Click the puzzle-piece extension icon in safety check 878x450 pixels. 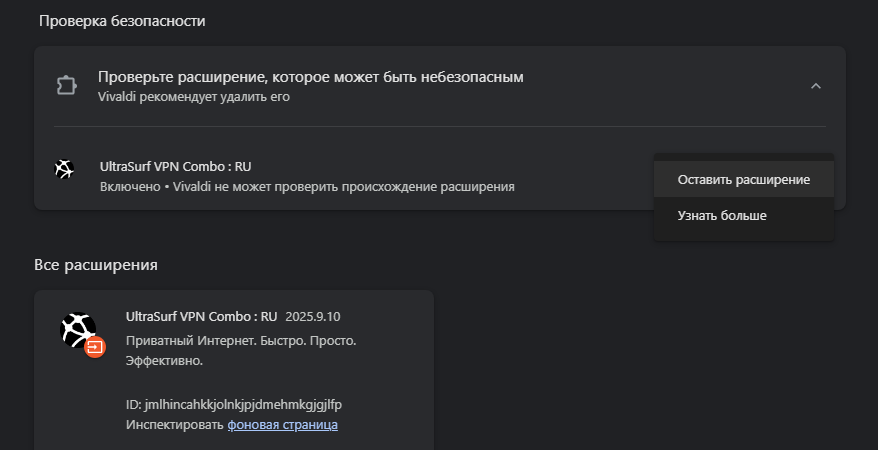[x=67, y=86]
